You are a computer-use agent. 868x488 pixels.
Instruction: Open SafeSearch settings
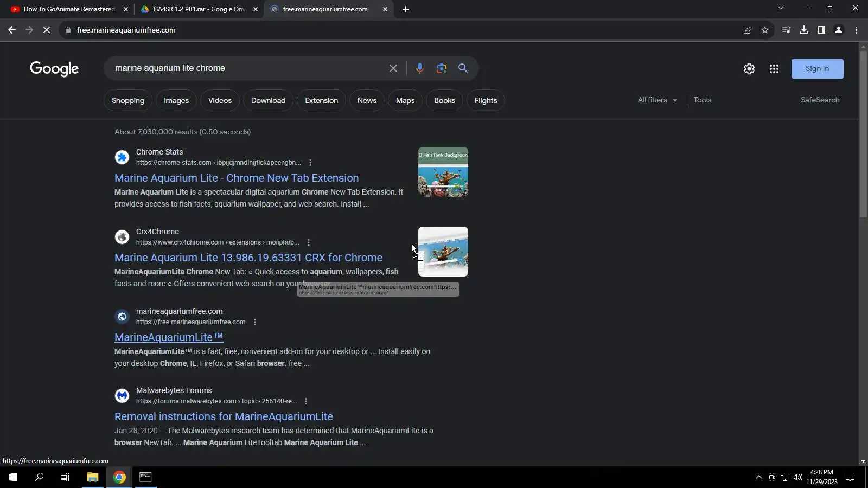(820, 100)
